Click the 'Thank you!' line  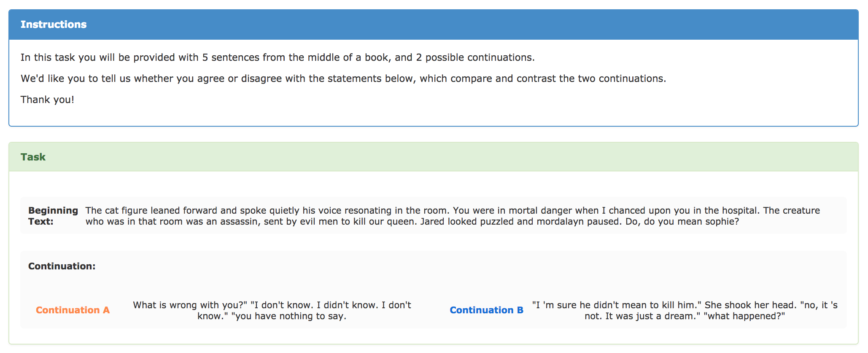point(47,100)
